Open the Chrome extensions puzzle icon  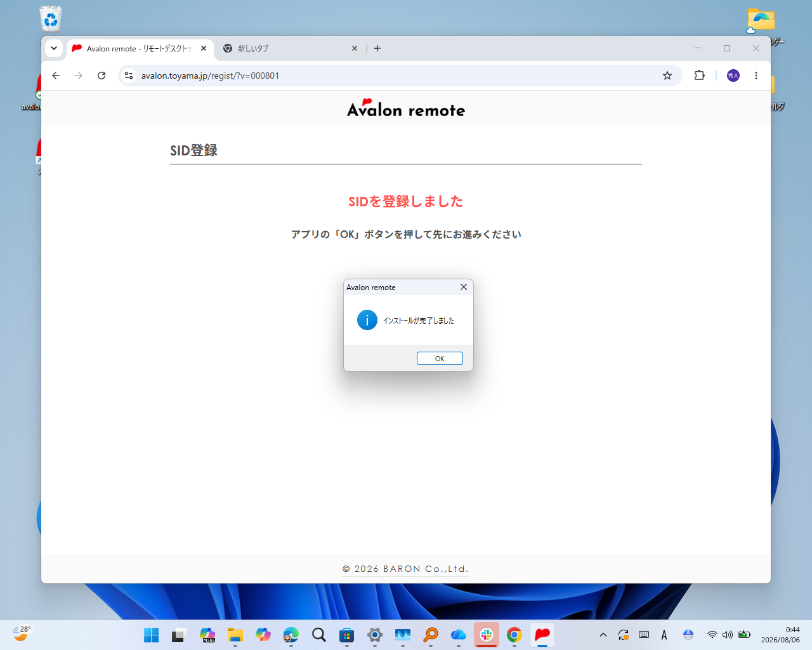pos(699,76)
